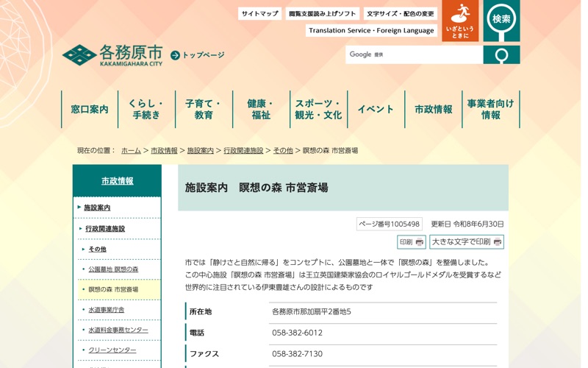This screenshot has height=368, width=588.
Task: Click ホーム in the breadcrumb
Action: 131,151
